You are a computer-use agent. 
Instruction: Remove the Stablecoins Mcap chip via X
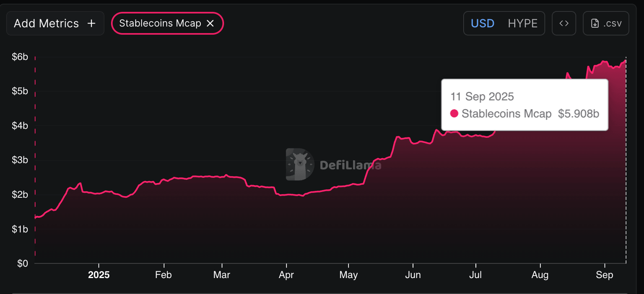tap(210, 23)
